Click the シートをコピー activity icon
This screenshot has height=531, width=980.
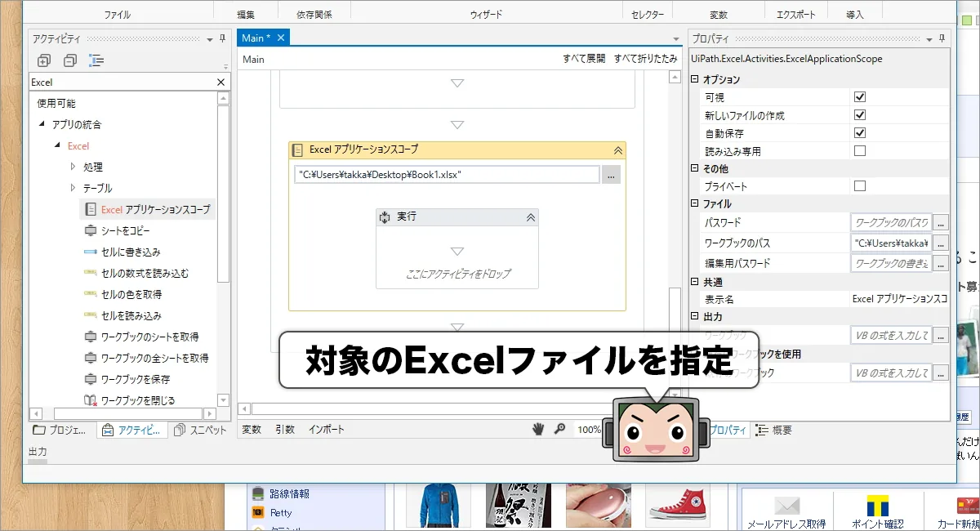91,231
